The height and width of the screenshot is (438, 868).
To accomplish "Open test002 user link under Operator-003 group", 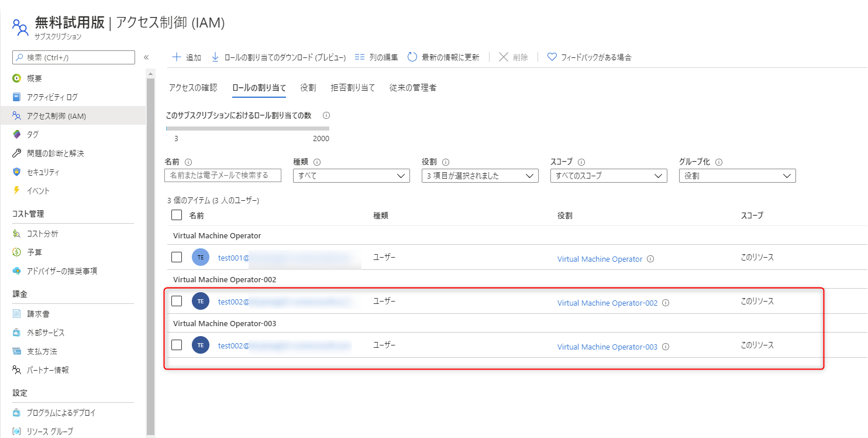I will (234, 345).
